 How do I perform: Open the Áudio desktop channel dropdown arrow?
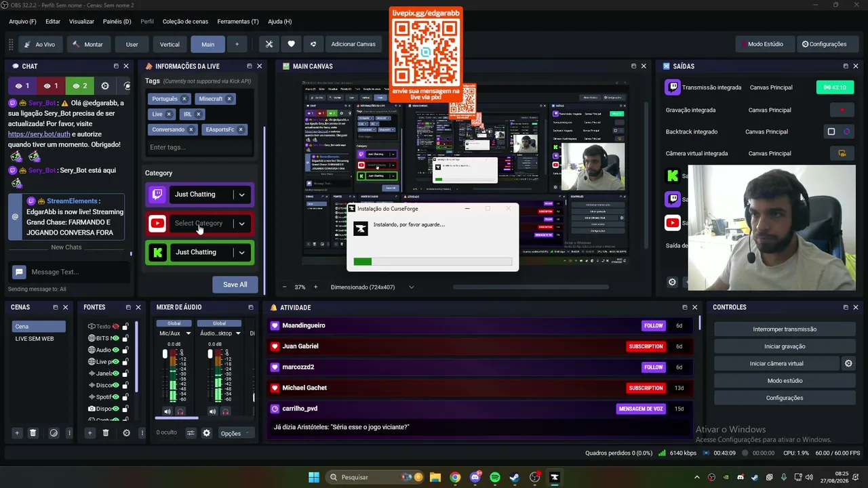click(x=238, y=333)
